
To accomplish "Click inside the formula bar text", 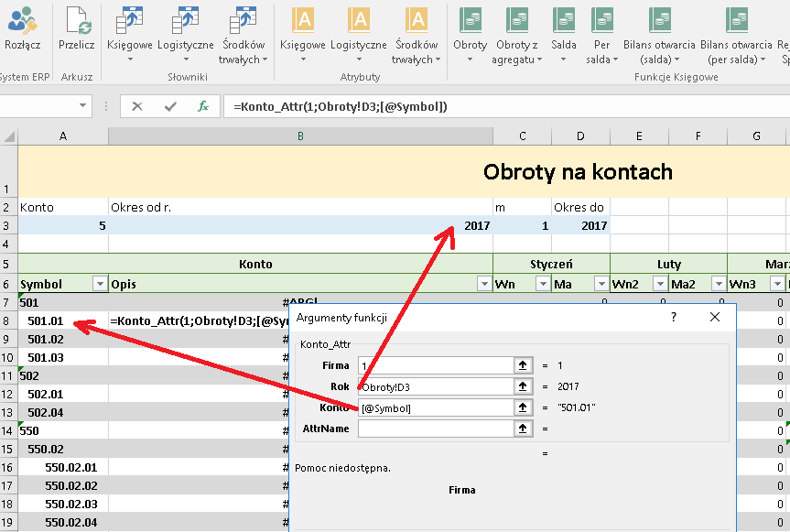I will [x=341, y=107].
